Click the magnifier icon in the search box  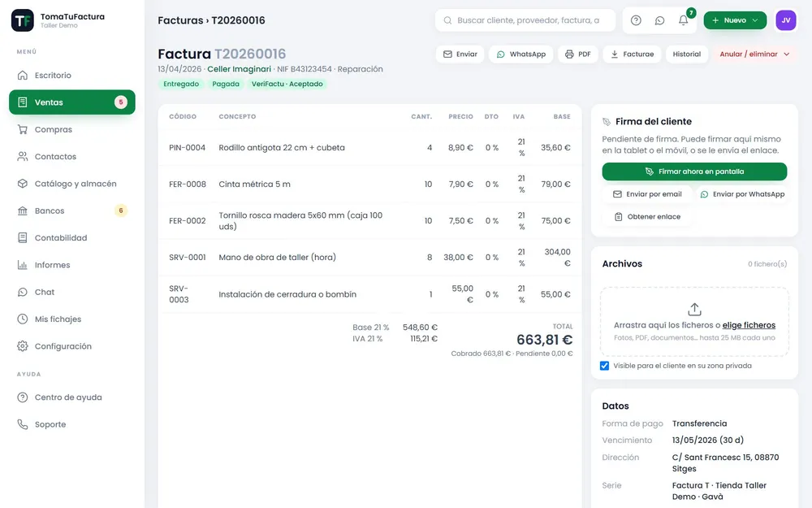click(x=447, y=20)
